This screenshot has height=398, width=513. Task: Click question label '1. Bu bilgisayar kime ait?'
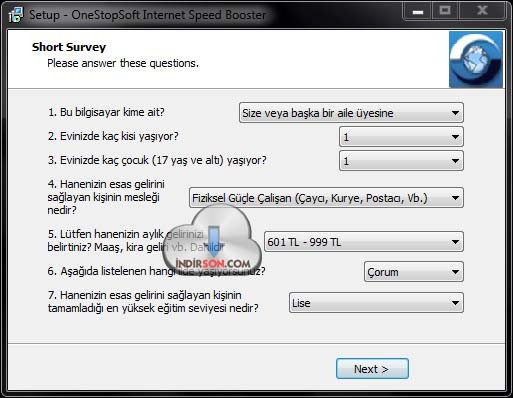(x=106, y=112)
